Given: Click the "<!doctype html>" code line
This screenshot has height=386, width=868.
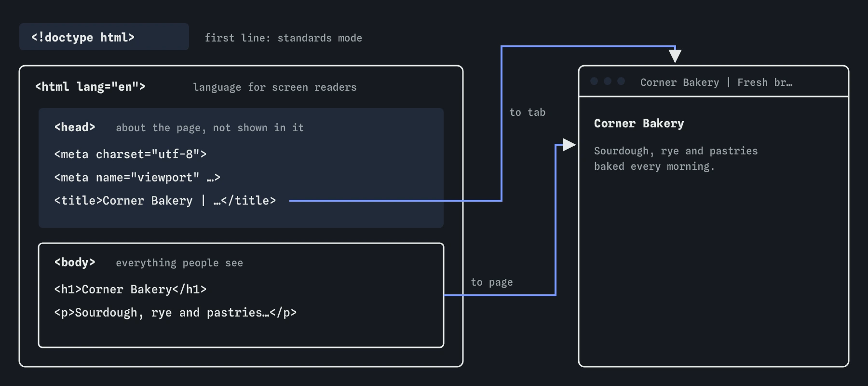Looking at the screenshot, I should [x=83, y=37].
